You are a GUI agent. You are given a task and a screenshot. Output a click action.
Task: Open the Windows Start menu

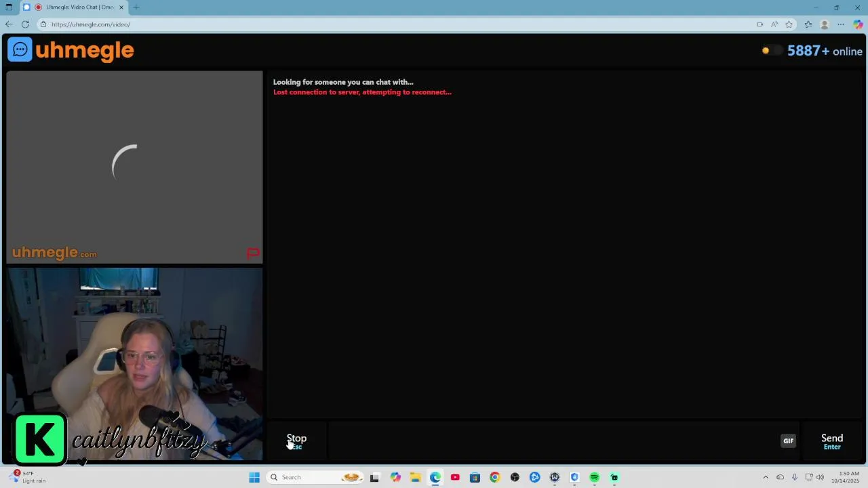[x=254, y=477]
